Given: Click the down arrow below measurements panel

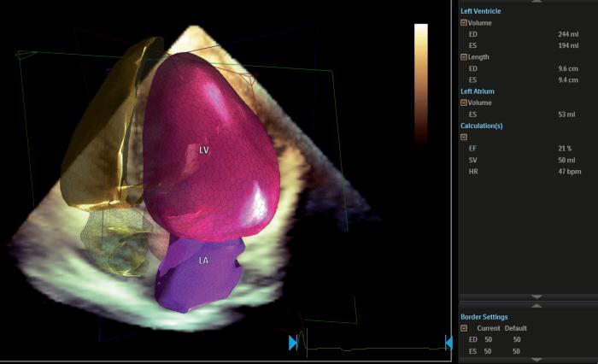Looking at the screenshot, I should point(536,296).
